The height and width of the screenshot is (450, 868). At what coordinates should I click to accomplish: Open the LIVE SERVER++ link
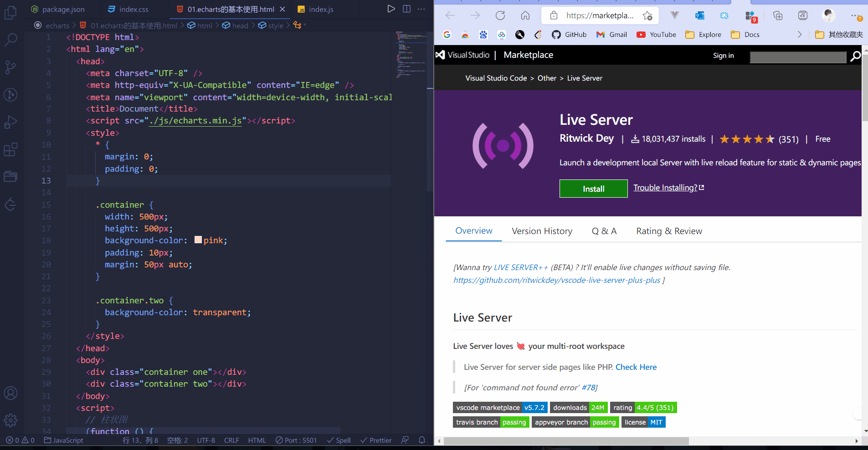[x=521, y=267]
